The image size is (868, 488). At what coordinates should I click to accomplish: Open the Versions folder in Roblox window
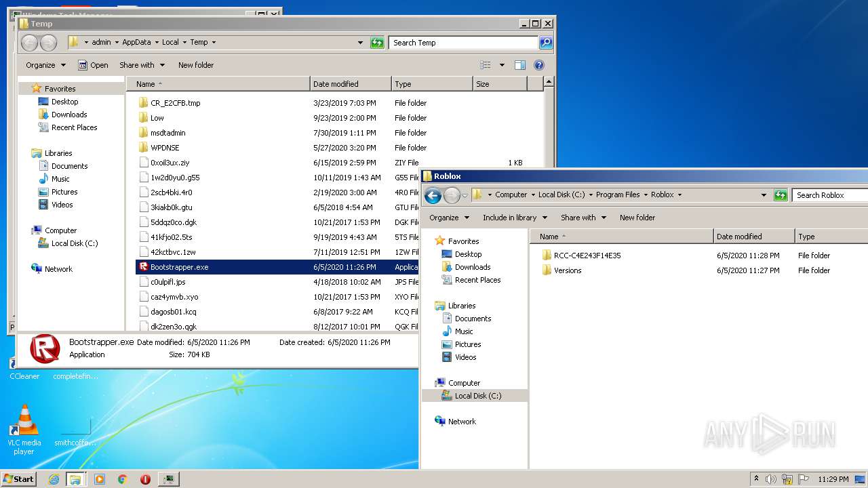[x=568, y=270]
